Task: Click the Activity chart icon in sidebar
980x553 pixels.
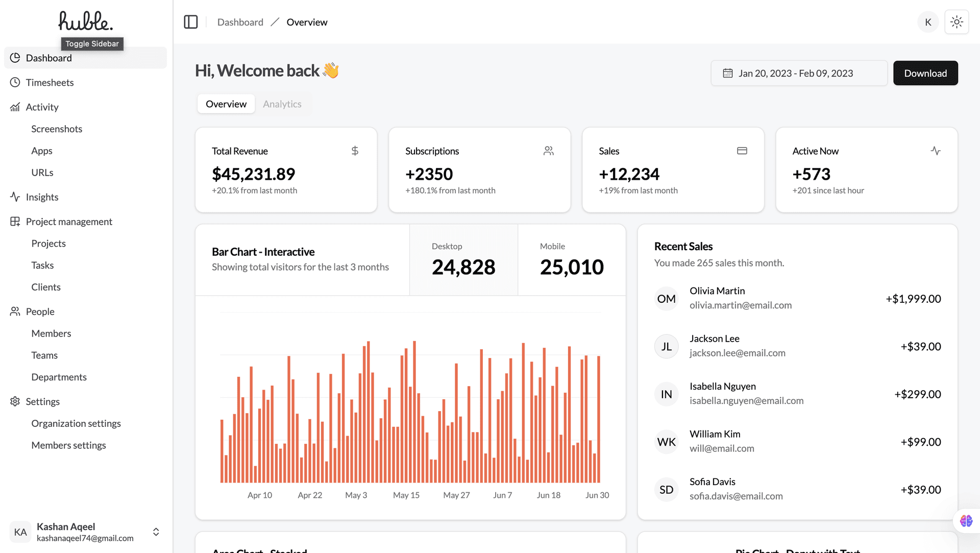Action: tap(15, 107)
